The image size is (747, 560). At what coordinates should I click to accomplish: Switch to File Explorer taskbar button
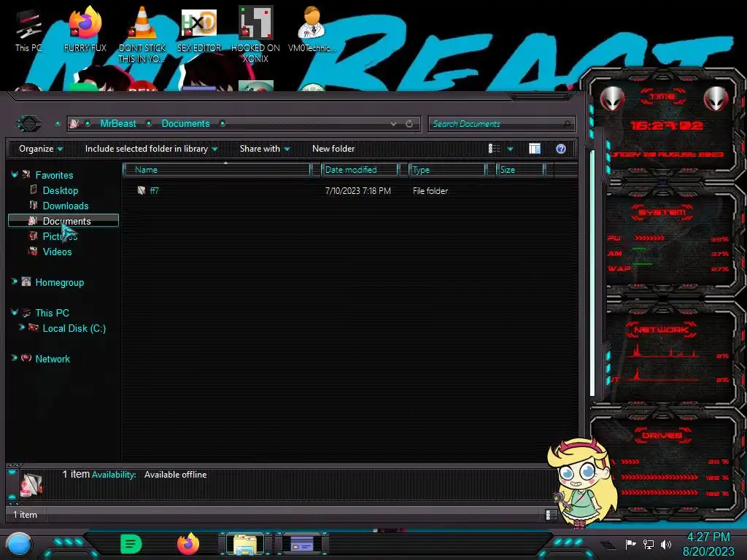point(245,544)
